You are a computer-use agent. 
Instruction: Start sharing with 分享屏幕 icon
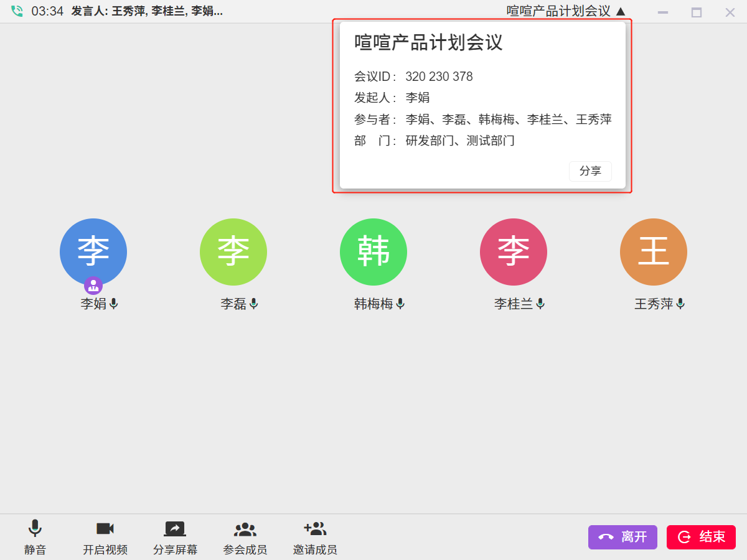click(175, 530)
